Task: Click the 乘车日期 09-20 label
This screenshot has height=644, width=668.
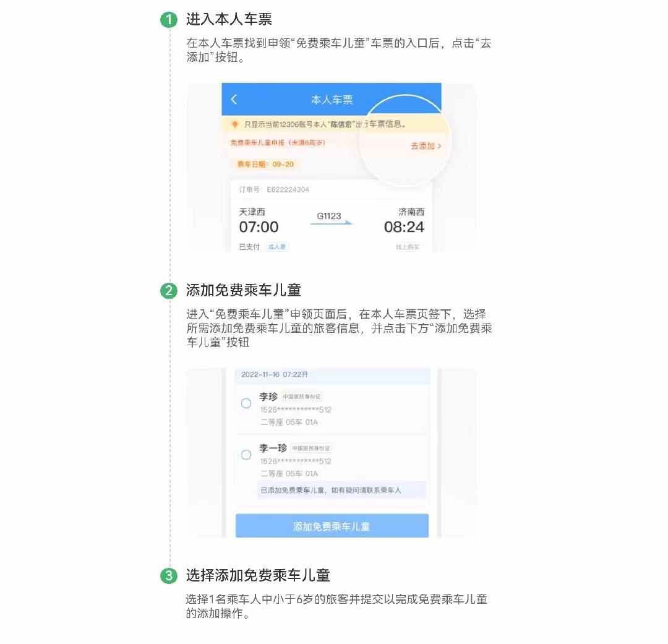Action: point(265,164)
